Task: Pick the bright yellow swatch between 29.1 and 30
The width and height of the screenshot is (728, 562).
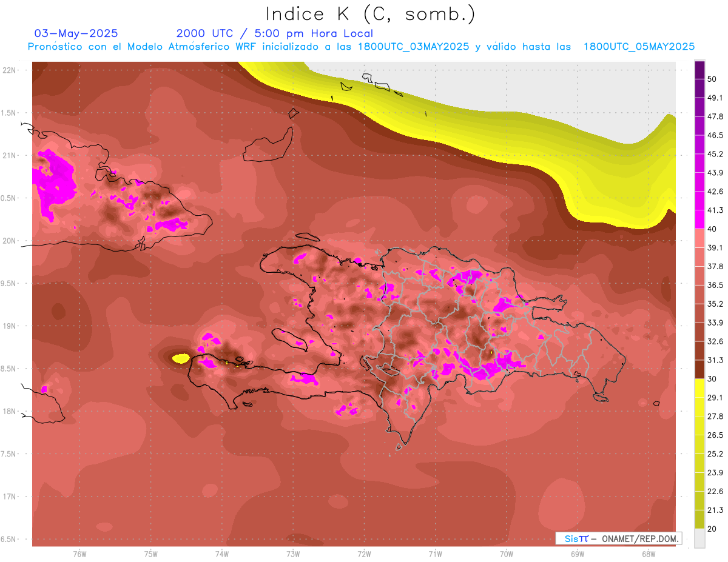Action: tap(699, 388)
